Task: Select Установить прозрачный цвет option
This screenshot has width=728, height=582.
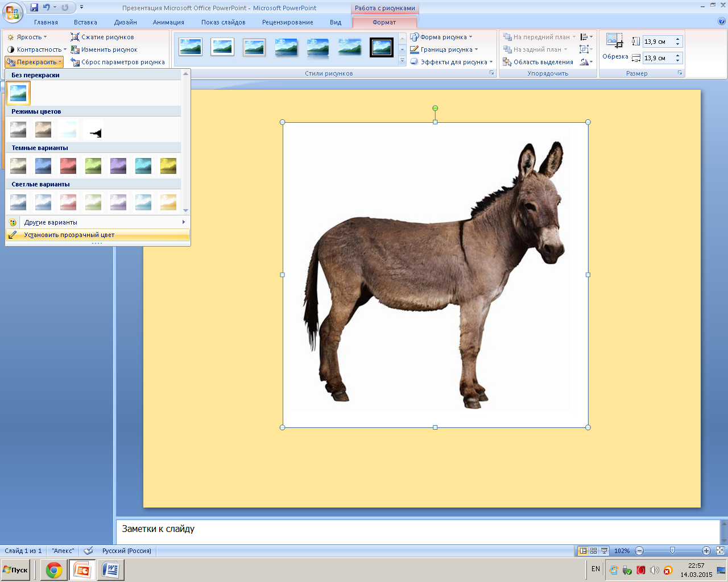Action: (97, 235)
